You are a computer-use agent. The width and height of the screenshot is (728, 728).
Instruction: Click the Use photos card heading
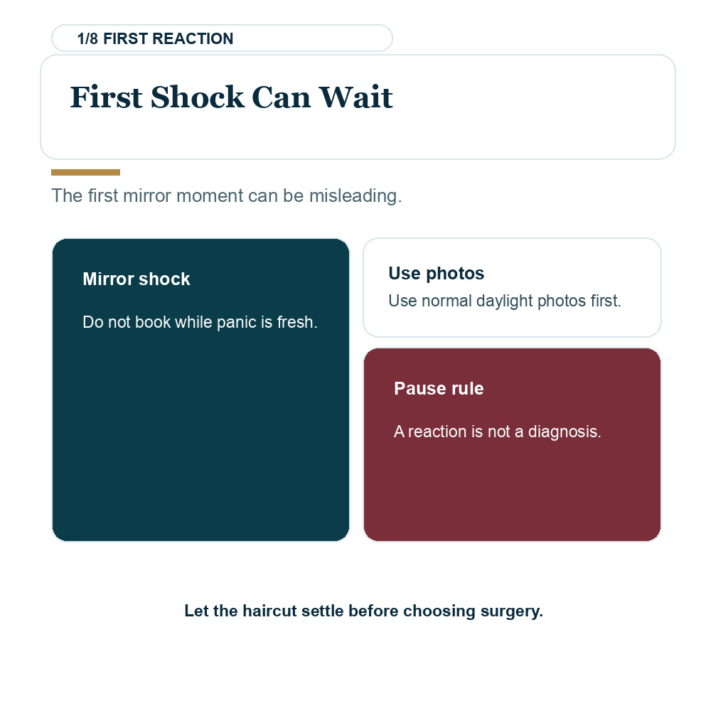point(437,273)
